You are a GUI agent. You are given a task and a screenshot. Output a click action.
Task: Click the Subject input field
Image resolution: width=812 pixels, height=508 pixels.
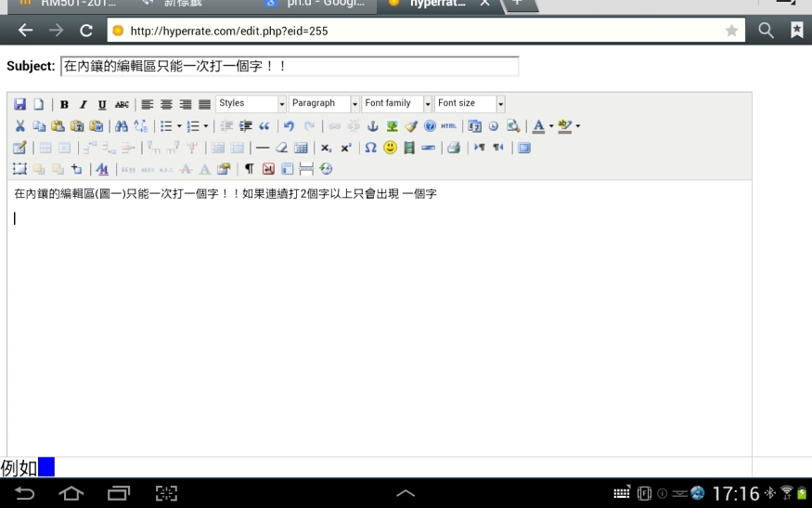(x=289, y=67)
